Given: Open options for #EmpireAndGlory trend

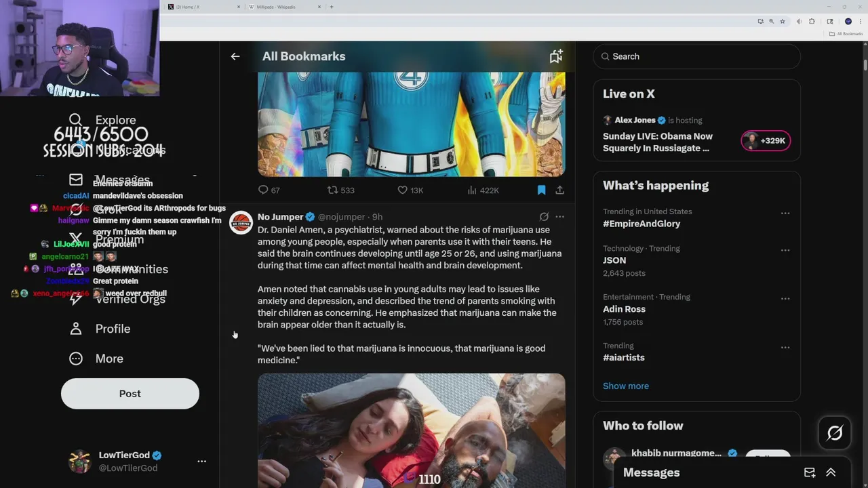Looking at the screenshot, I should [x=785, y=213].
